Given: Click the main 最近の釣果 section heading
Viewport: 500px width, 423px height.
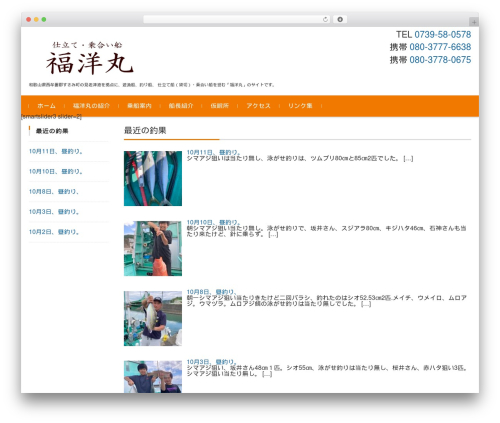Looking at the screenshot, I should pyautogui.click(x=145, y=130).
